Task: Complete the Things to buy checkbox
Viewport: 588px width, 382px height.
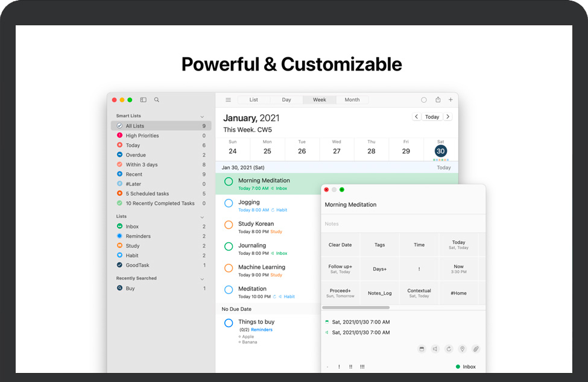Action: (x=229, y=323)
